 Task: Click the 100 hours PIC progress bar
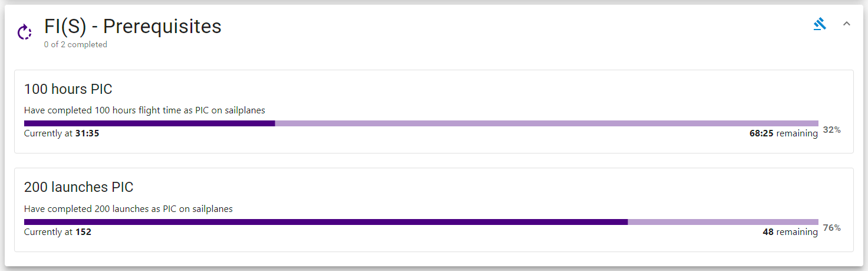coord(421,123)
